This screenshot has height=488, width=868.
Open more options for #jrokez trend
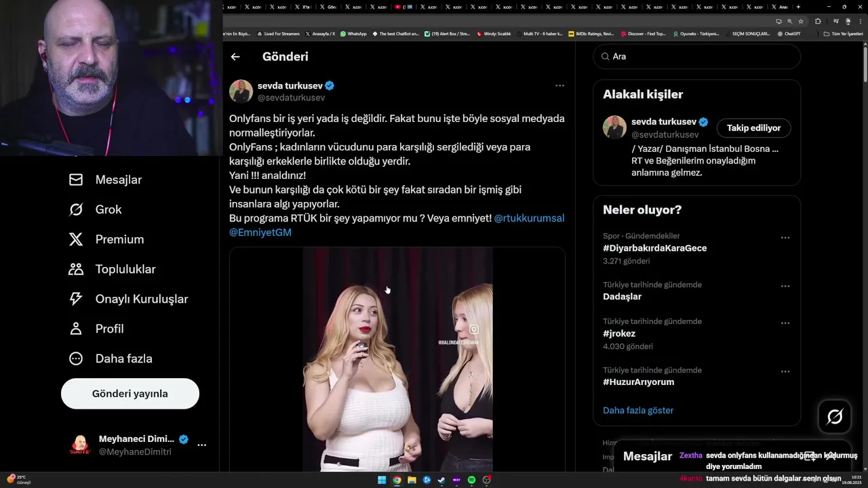click(785, 323)
